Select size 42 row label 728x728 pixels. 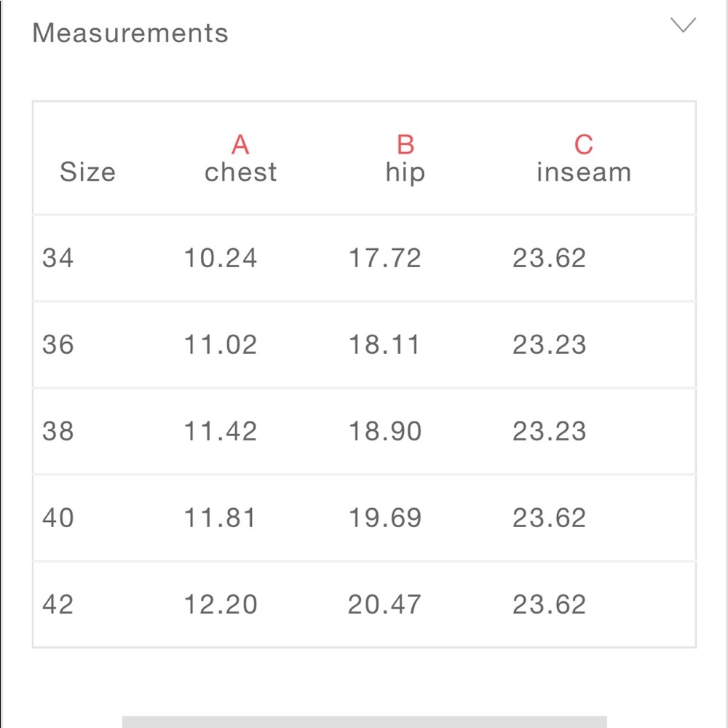[x=58, y=604]
